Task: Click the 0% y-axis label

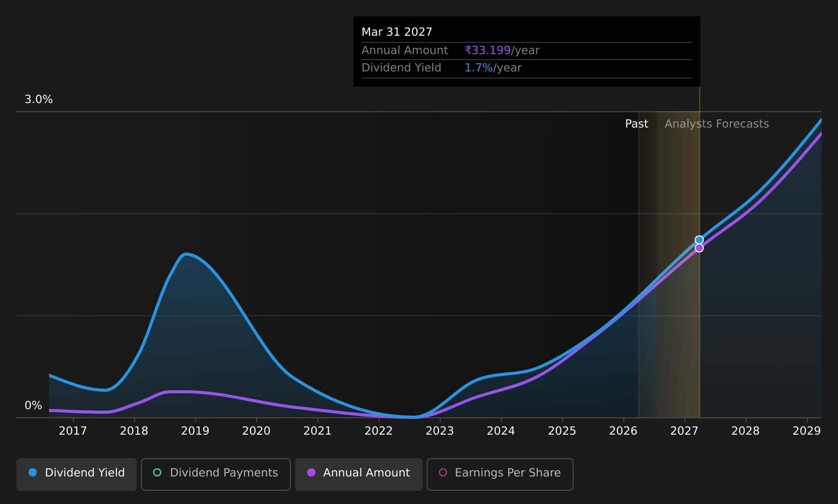Action: pyautogui.click(x=33, y=406)
